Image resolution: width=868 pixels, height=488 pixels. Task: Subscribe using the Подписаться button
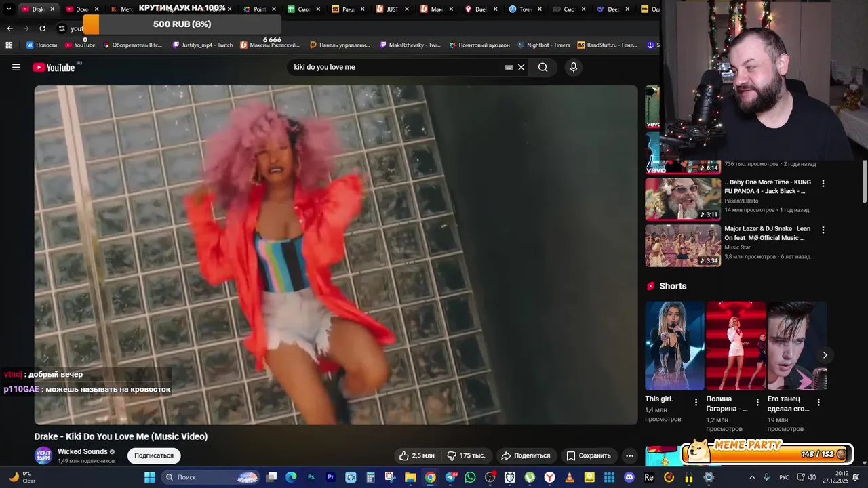[x=154, y=455]
